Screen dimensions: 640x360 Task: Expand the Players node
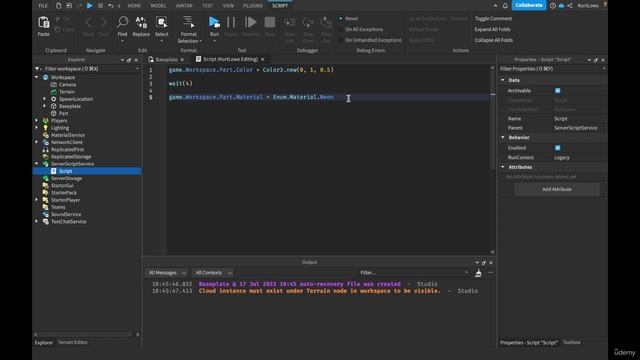pyautogui.click(x=37, y=121)
